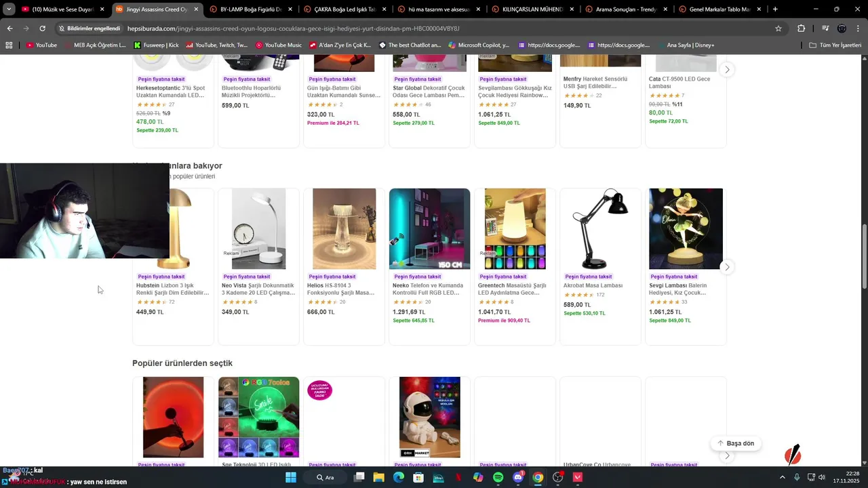Show hidden system tray icons chevron
Viewport: 868px width, 488px height.
click(x=782, y=477)
